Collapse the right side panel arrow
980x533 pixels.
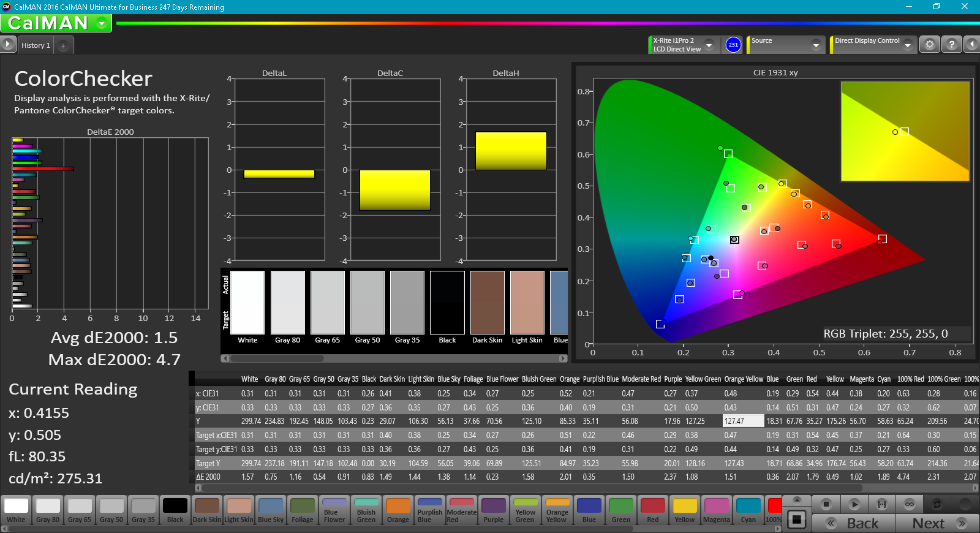pos(971,45)
